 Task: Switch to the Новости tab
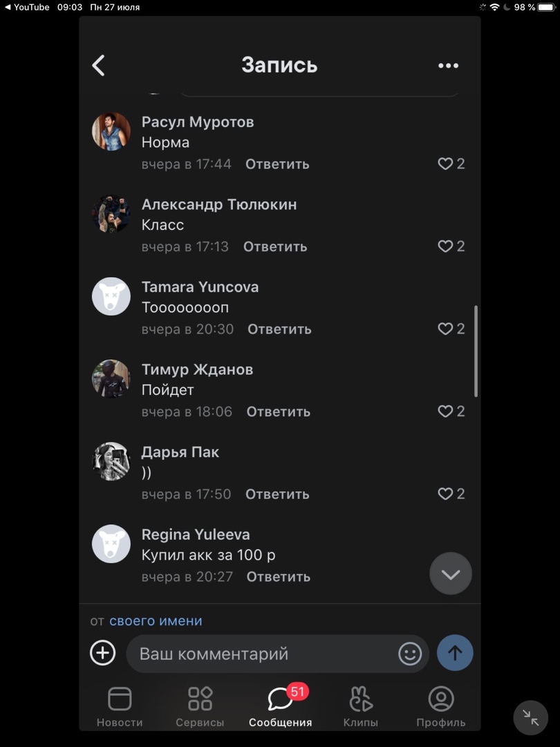click(120, 706)
